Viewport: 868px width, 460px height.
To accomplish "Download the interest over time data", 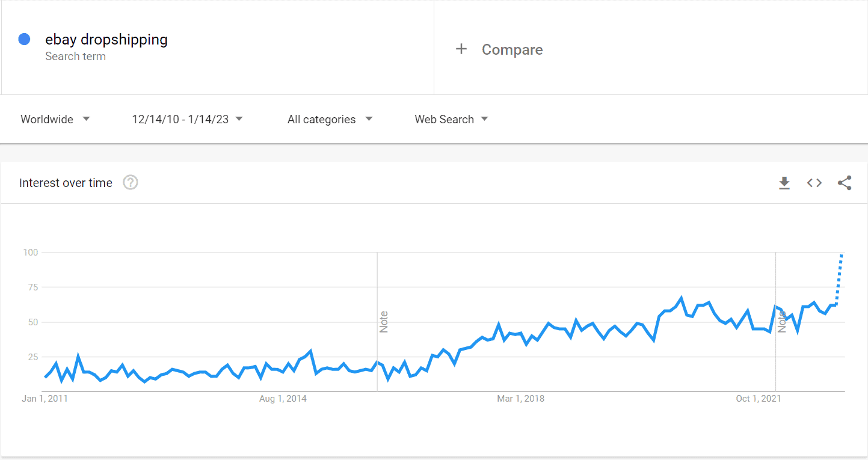I will 784,183.
